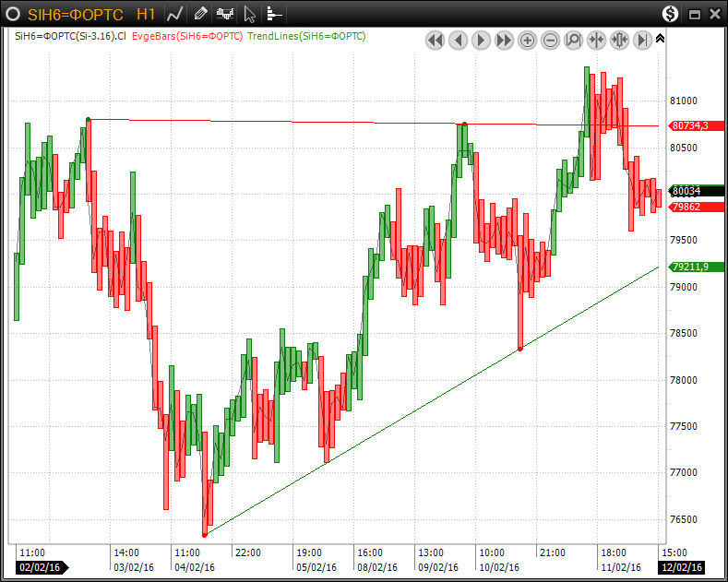
Task: Zoom in with the plus button
Action: click(527, 40)
